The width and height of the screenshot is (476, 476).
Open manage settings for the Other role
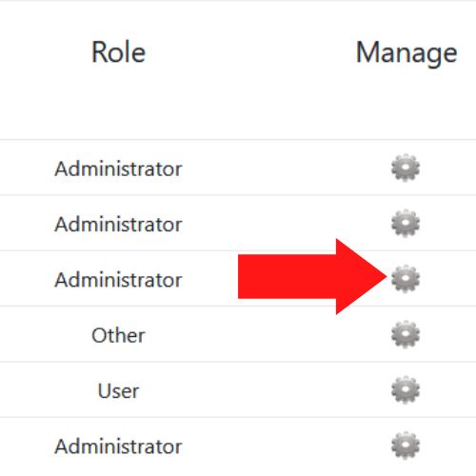(x=406, y=334)
